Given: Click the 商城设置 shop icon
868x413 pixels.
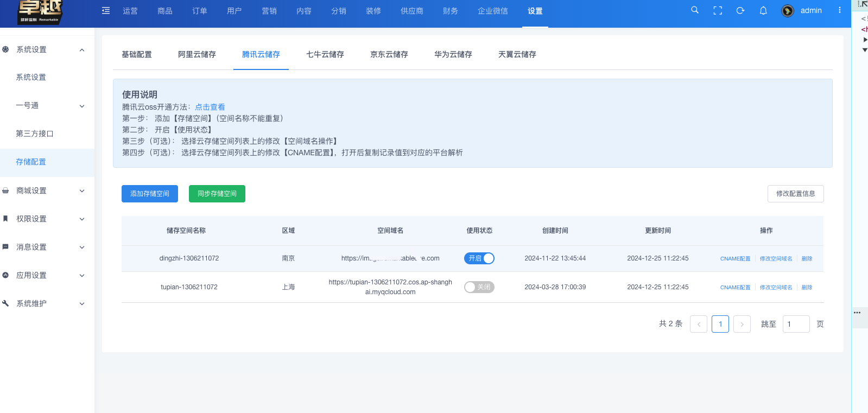Looking at the screenshot, I should pos(5,190).
